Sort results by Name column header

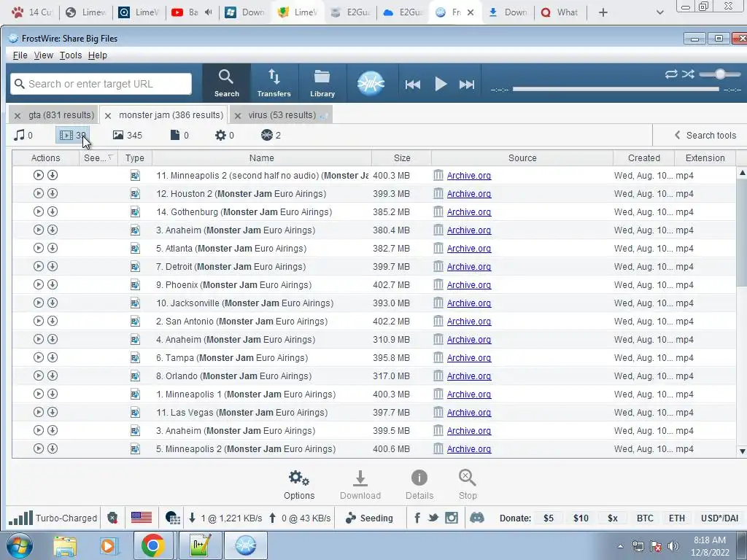click(262, 157)
